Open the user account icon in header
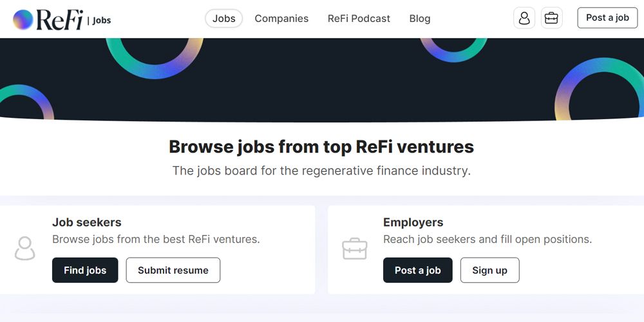 click(x=524, y=18)
